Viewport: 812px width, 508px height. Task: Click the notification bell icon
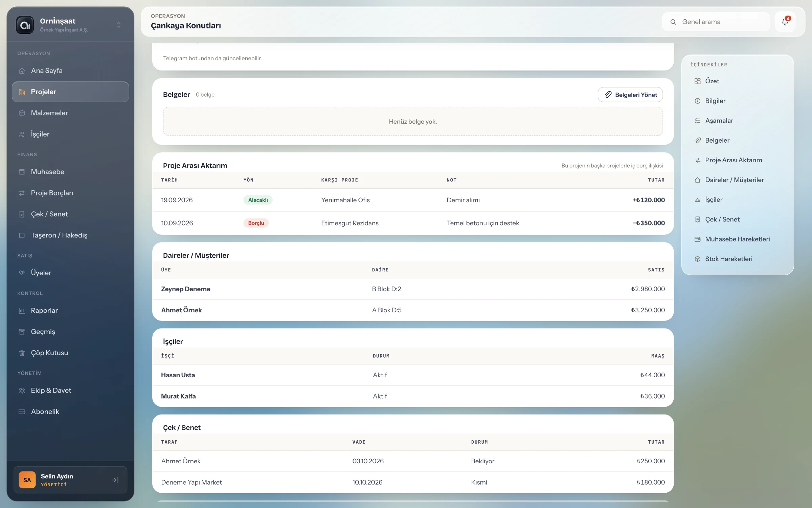pyautogui.click(x=785, y=22)
